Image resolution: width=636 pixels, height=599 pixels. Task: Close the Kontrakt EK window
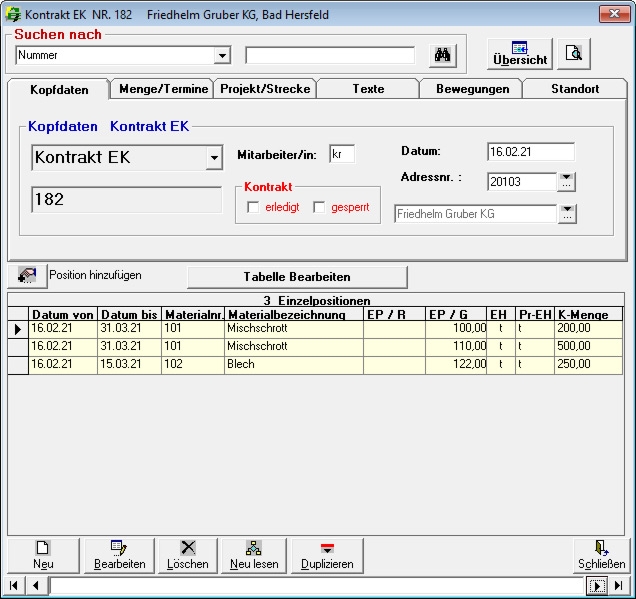coord(614,14)
